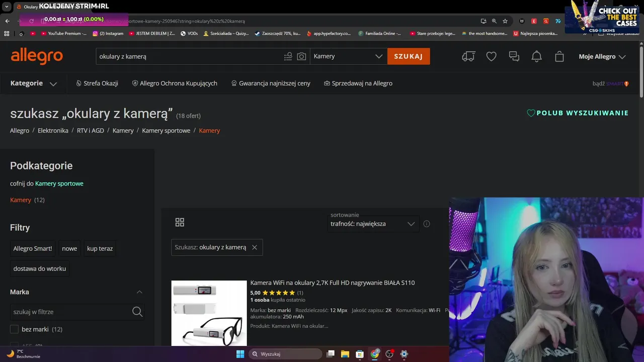Open the Chrome apps grid in bookmarks bar
This screenshot has height=362, width=644.
click(x=7, y=34)
